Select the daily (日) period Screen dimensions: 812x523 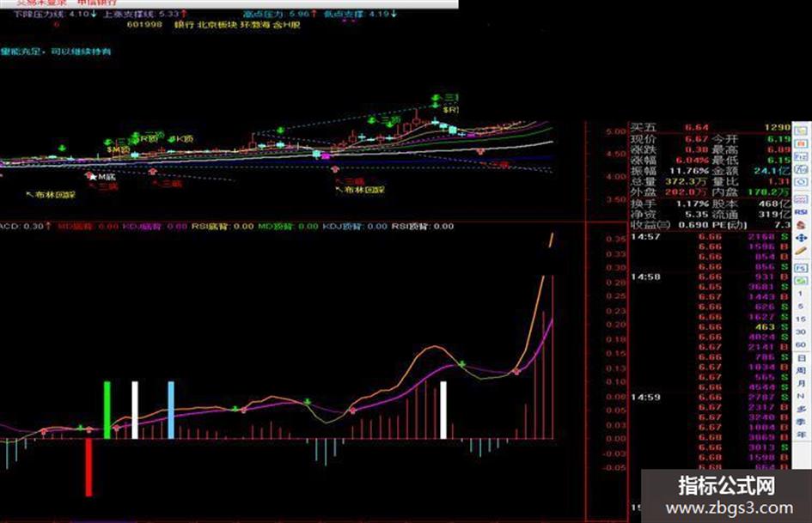point(801,358)
